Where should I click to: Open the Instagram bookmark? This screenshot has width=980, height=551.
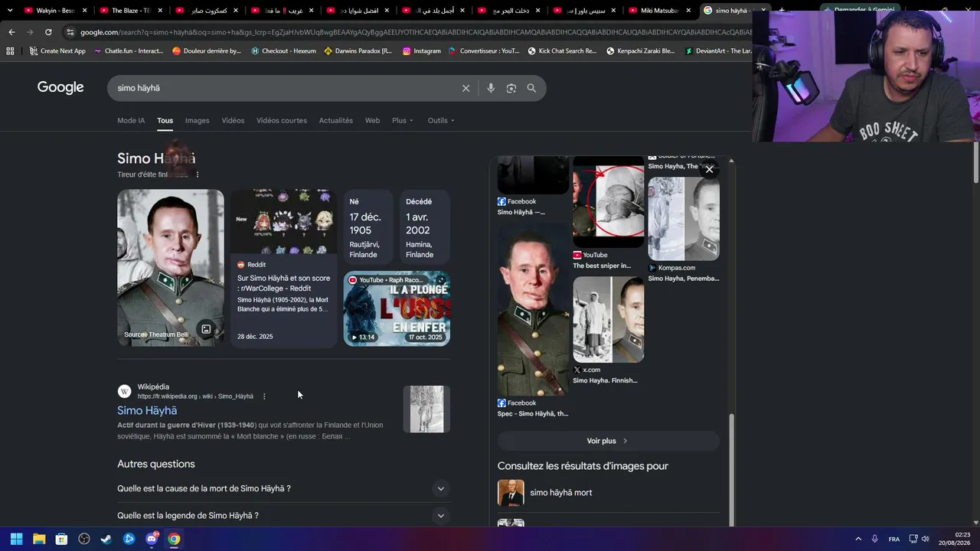422,51
